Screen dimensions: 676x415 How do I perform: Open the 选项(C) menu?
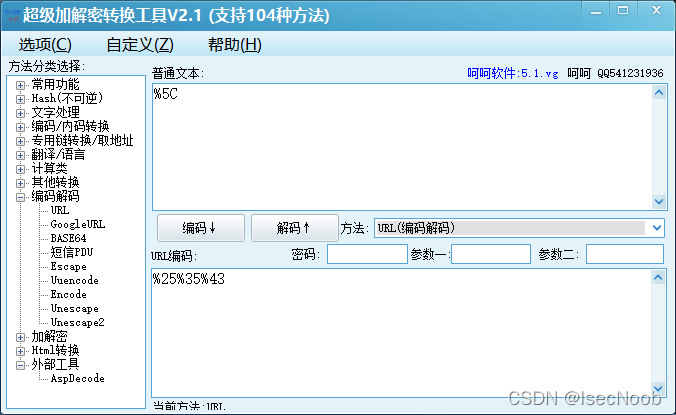45,44
